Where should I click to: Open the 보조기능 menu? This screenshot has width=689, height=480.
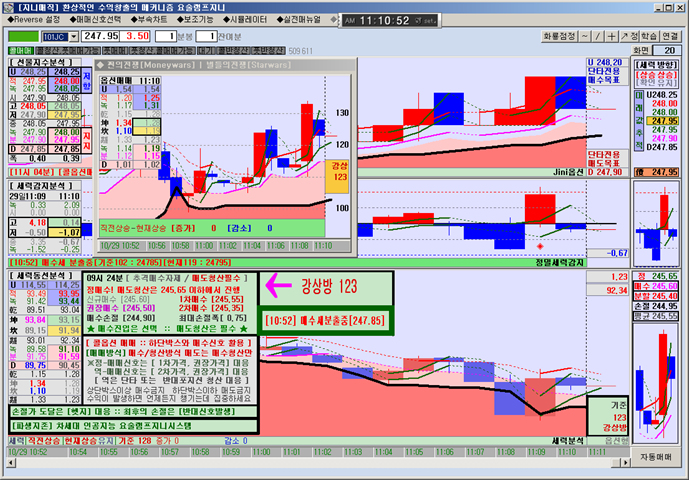pyautogui.click(x=195, y=20)
